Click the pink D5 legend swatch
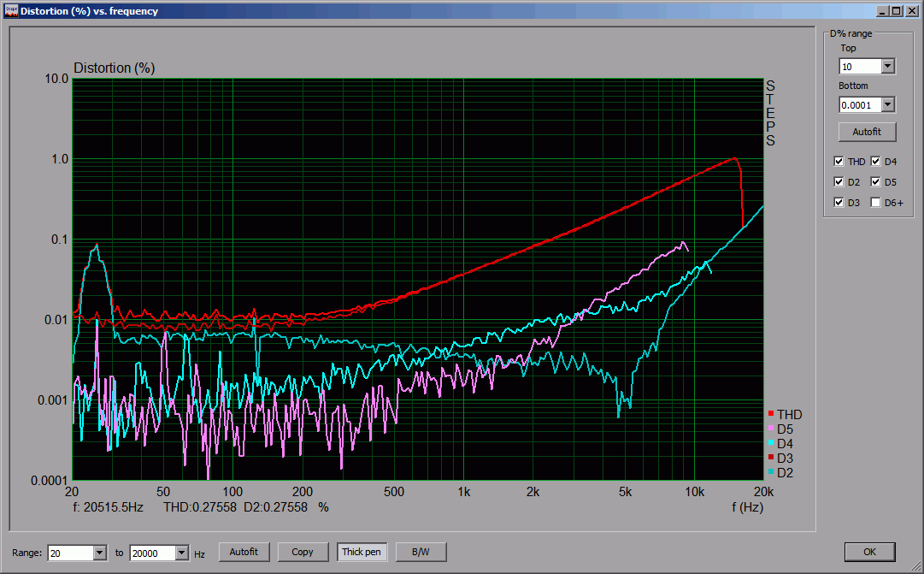The height and width of the screenshot is (574, 924). click(x=771, y=429)
